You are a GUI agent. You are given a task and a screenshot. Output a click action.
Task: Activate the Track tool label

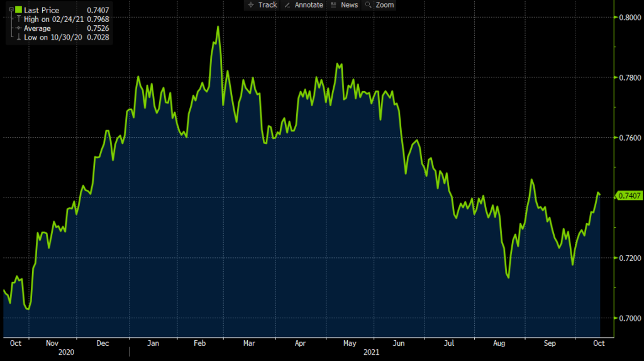(x=268, y=5)
